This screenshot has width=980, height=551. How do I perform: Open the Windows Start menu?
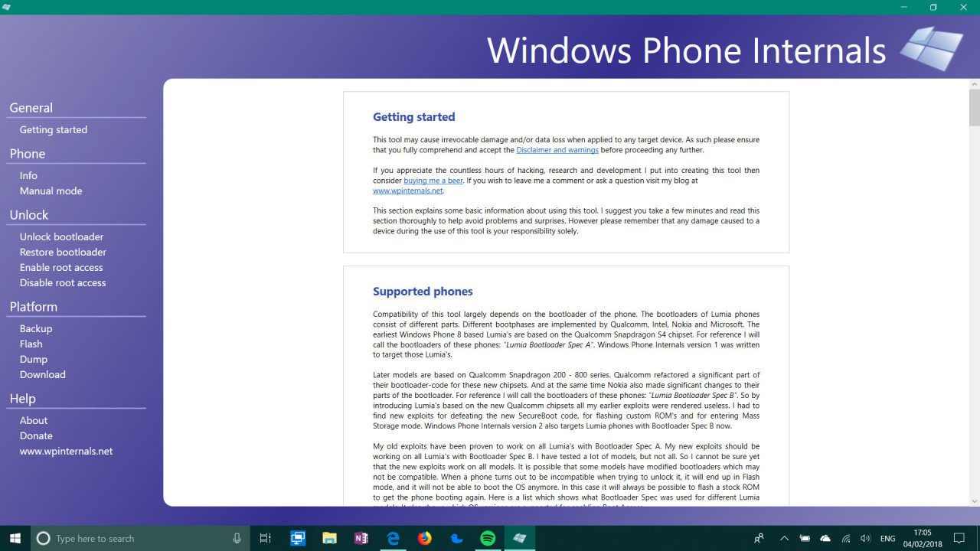pyautogui.click(x=15, y=538)
